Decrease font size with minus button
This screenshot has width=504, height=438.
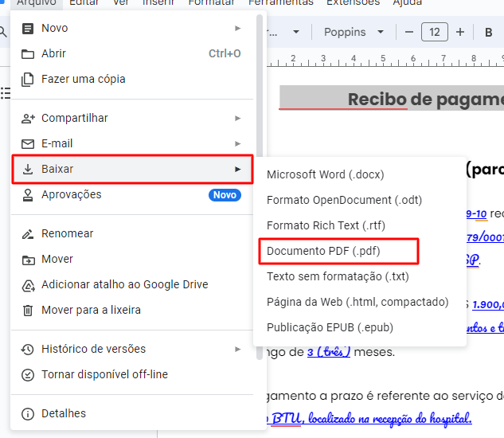409,32
